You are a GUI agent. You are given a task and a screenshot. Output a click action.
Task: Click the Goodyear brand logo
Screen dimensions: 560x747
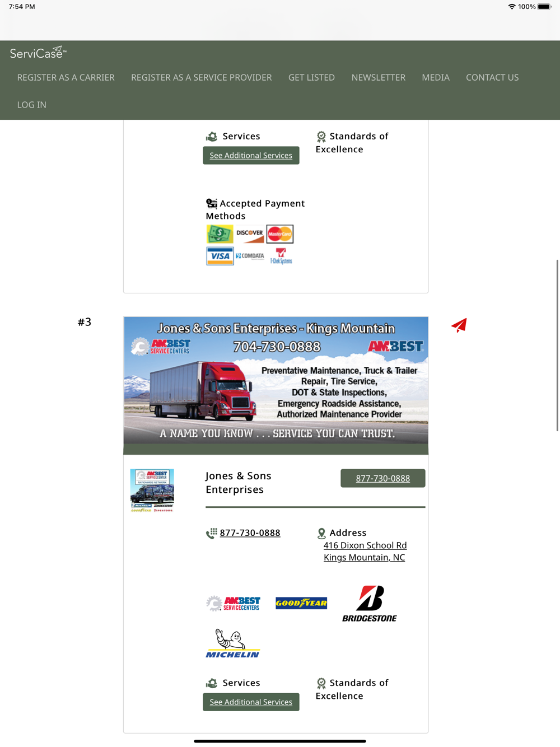click(x=301, y=603)
